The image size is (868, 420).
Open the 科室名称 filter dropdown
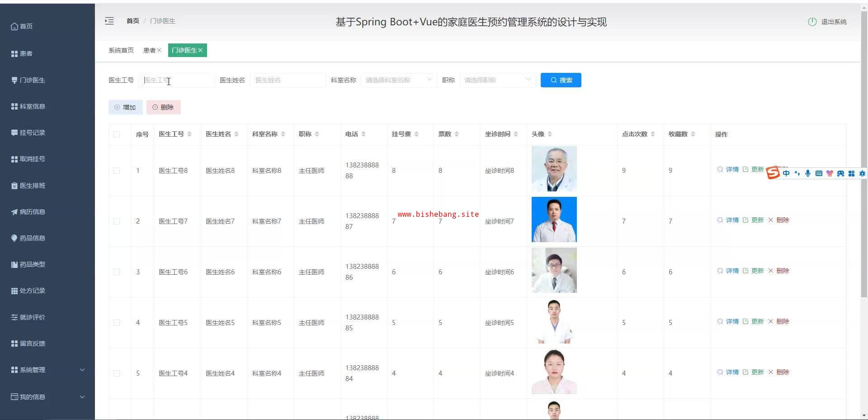click(x=399, y=80)
